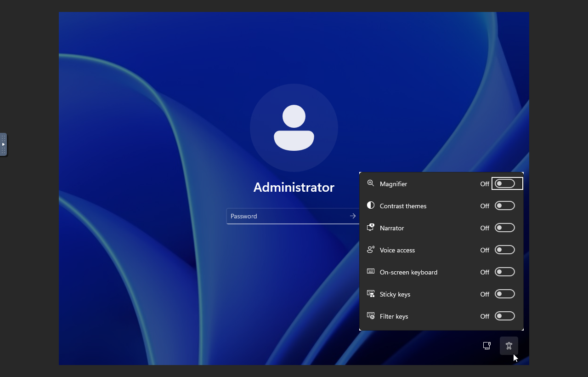Switch on the On-screen keyboard
This screenshot has height=377, width=588.
[x=505, y=272]
